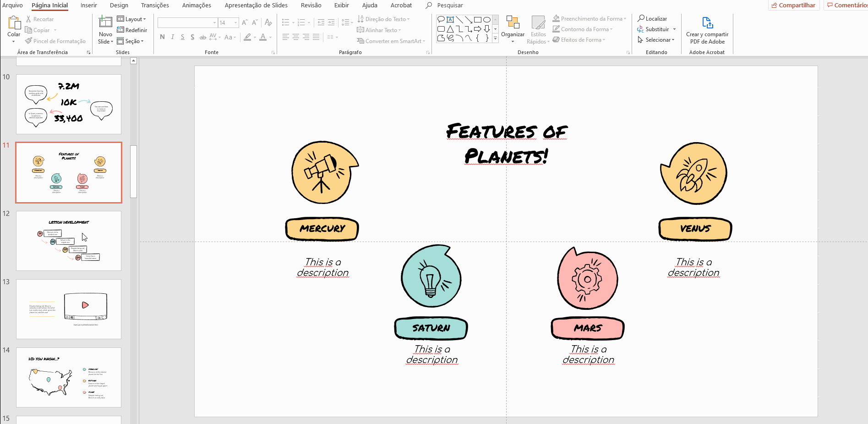
Task: Click the Copiar icon
Action: pos(29,30)
